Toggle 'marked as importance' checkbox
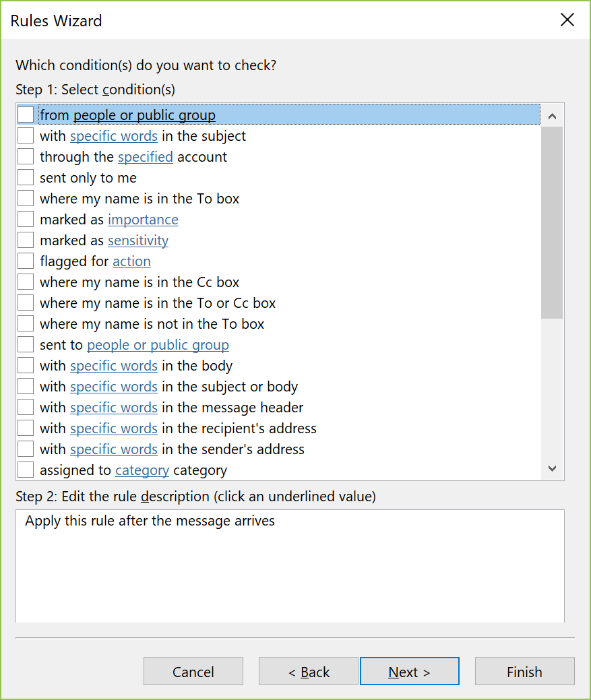This screenshot has height=700, width=591. (x=26, y=219)
